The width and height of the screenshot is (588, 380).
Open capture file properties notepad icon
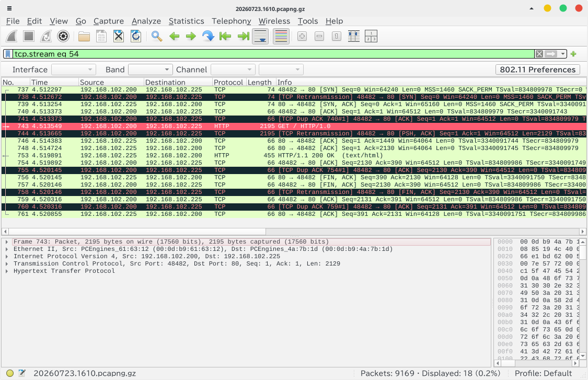coord(22,373)
